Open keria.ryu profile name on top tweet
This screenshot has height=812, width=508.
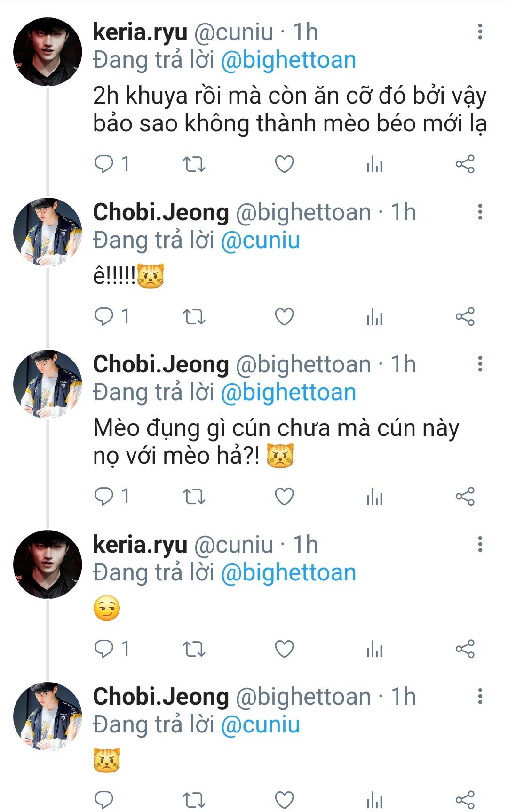(x=140, y=32)
